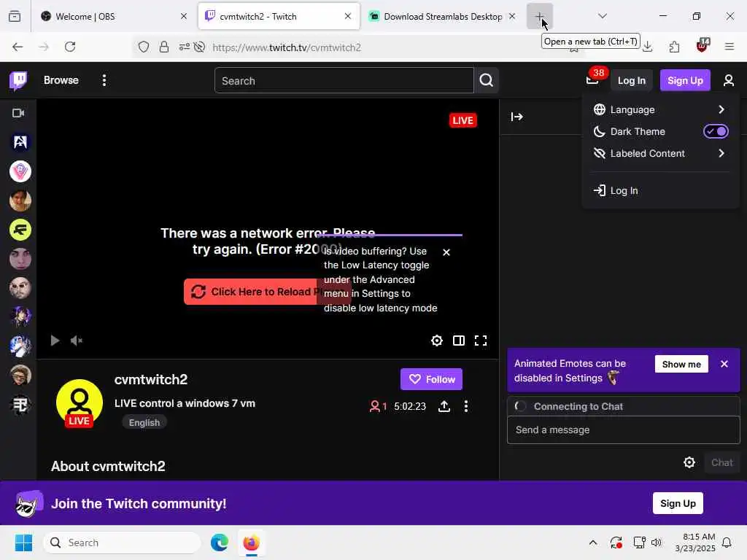Enter fullscreen on the video player

(x=481, y=341)
